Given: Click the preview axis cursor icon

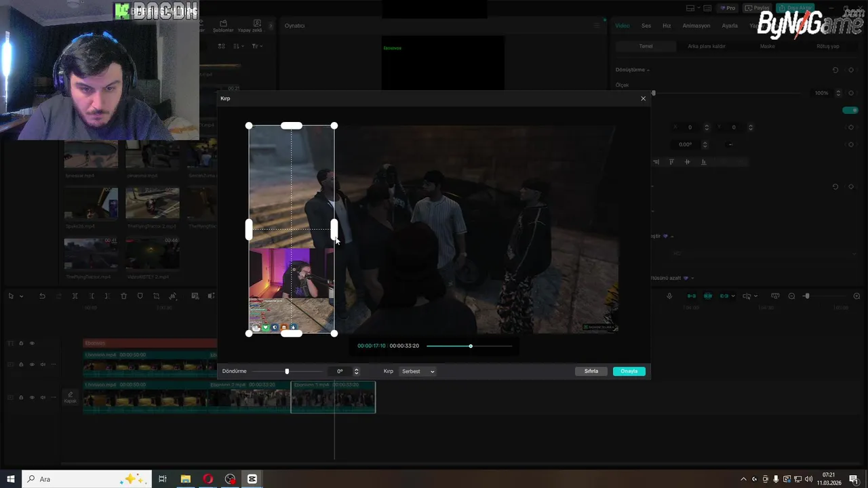Looking at the screenshot, I should [x=747, y=296].
